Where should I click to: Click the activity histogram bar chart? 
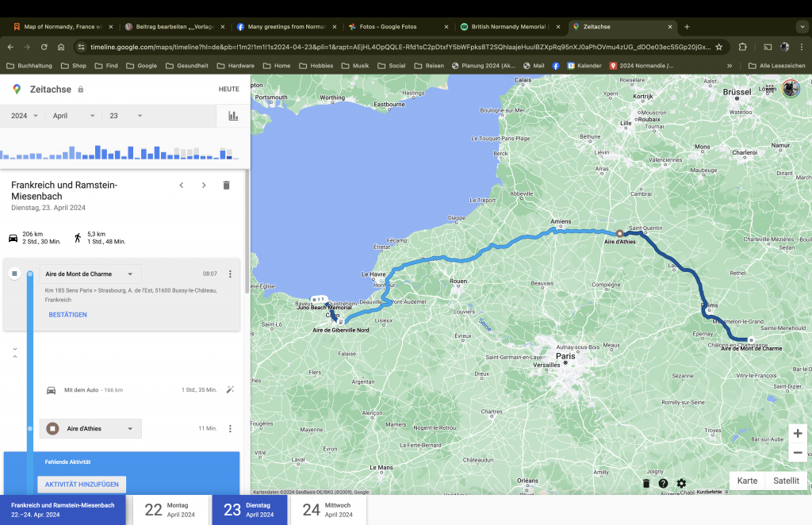(120, 152)
